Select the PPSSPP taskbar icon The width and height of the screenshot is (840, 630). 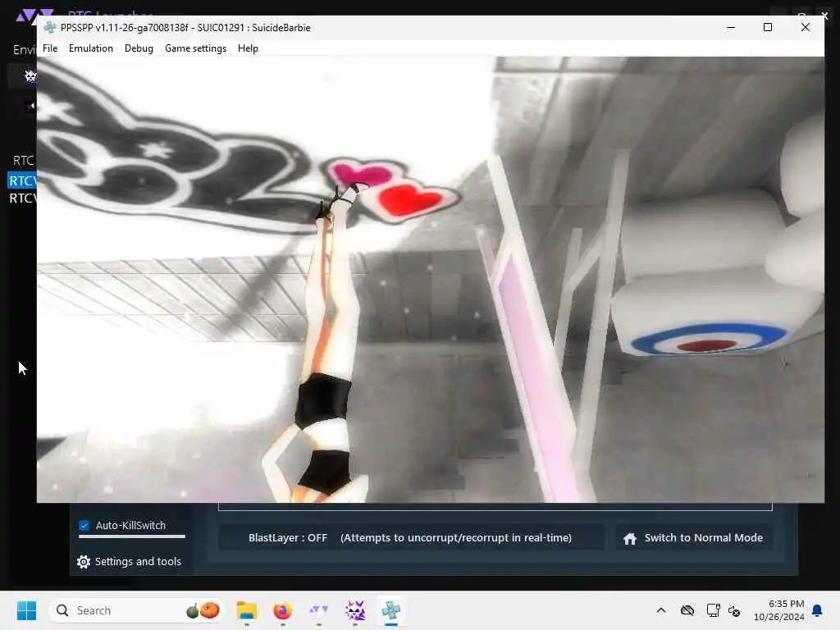tap(391, 610)
